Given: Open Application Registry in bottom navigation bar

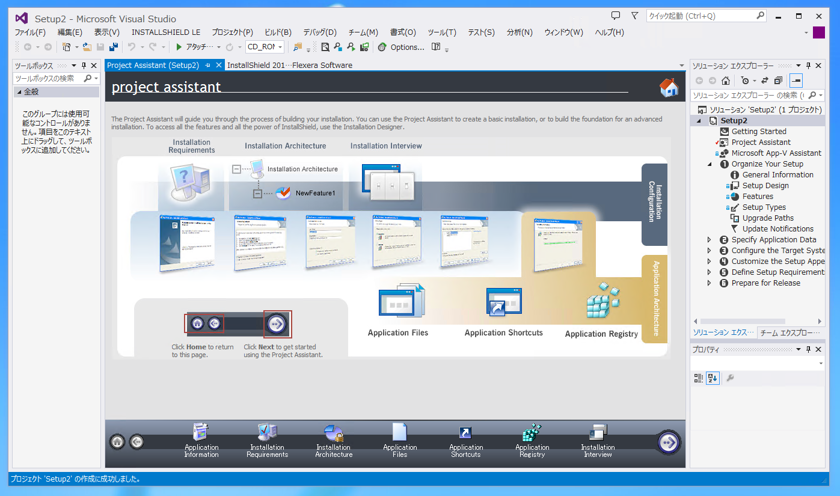Looking at the screenshot, I should tap(532, 440).
